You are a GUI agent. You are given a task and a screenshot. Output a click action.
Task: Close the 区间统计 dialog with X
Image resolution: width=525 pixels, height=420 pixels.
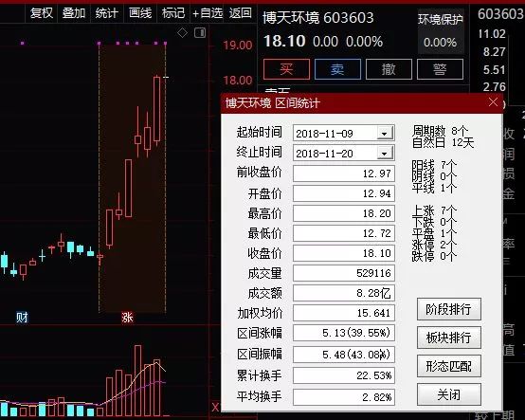pos(493,102)
